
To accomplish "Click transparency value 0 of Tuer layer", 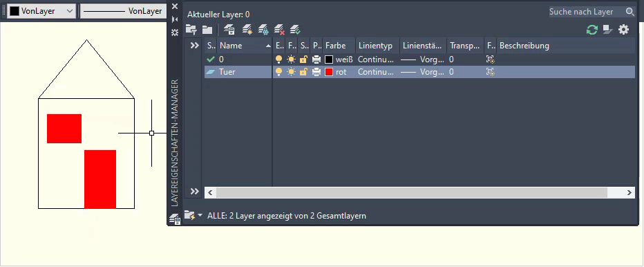I will (x=451, y=72).
